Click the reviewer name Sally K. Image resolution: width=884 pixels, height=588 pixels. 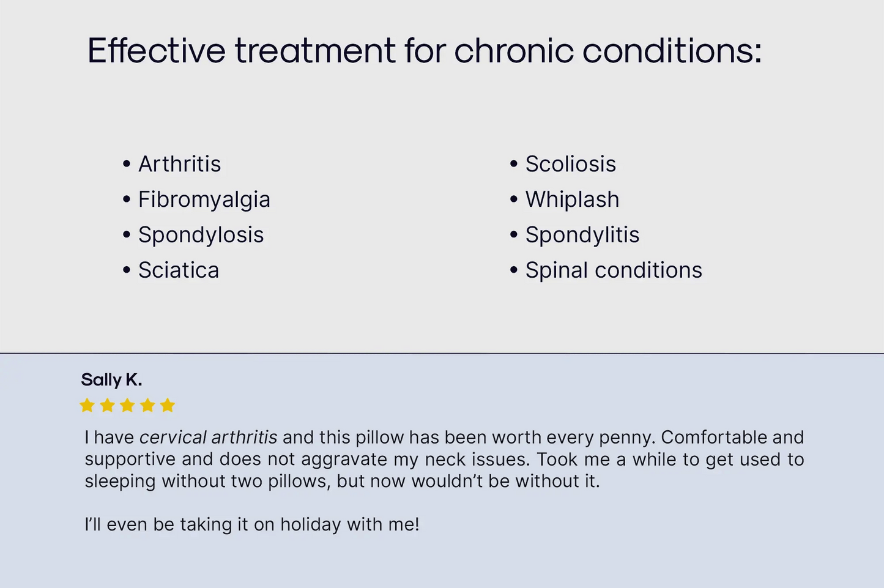click(x=111, y=380)
